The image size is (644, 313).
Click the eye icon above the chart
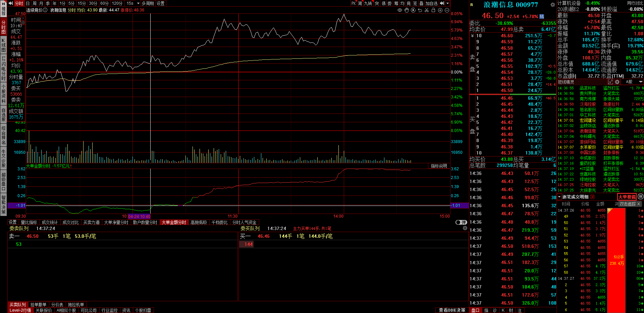[399, 10]
